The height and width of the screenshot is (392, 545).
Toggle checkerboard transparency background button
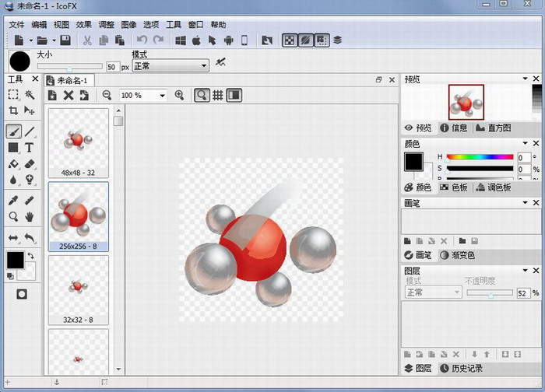click(290, 40)
